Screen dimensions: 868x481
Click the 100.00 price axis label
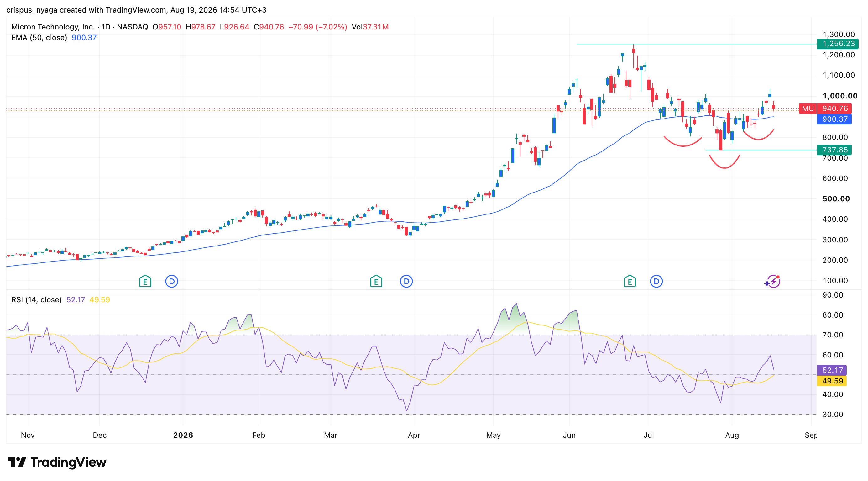[x=835, y=281]
